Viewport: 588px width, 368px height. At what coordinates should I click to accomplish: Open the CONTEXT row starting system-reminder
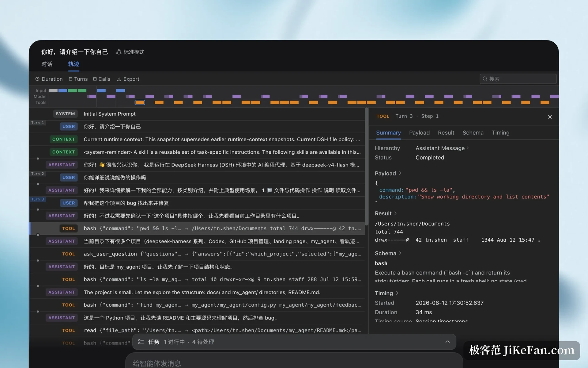coord(197,152)
